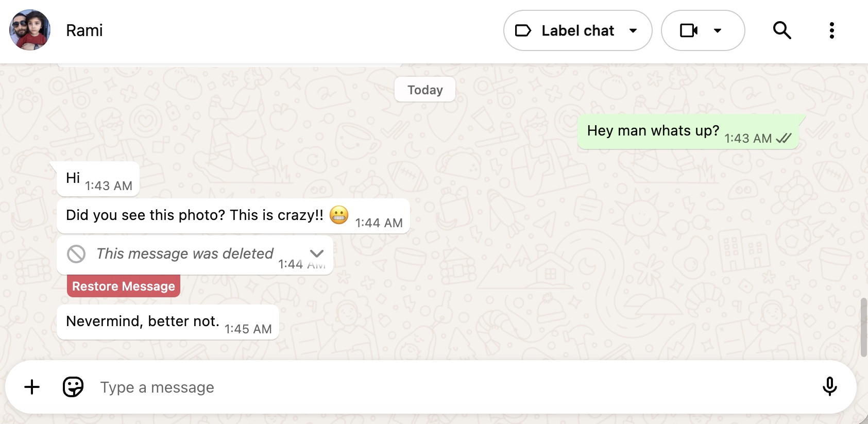Click the microphone voice message icon
Image resolution: width=868 pixels, height=424 pixels.
pyautogui.click(x=829, y=387)
